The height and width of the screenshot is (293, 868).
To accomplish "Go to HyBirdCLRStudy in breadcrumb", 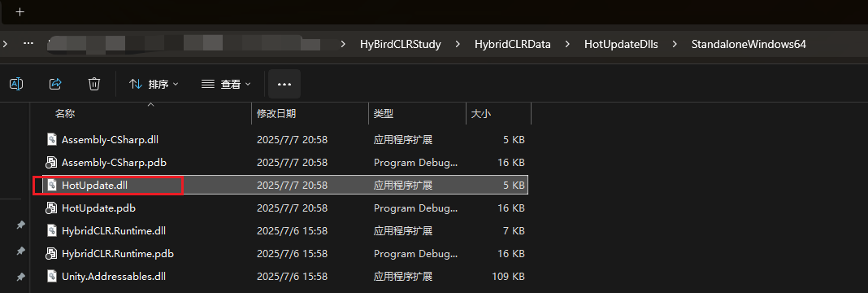I will pos(400,45).
